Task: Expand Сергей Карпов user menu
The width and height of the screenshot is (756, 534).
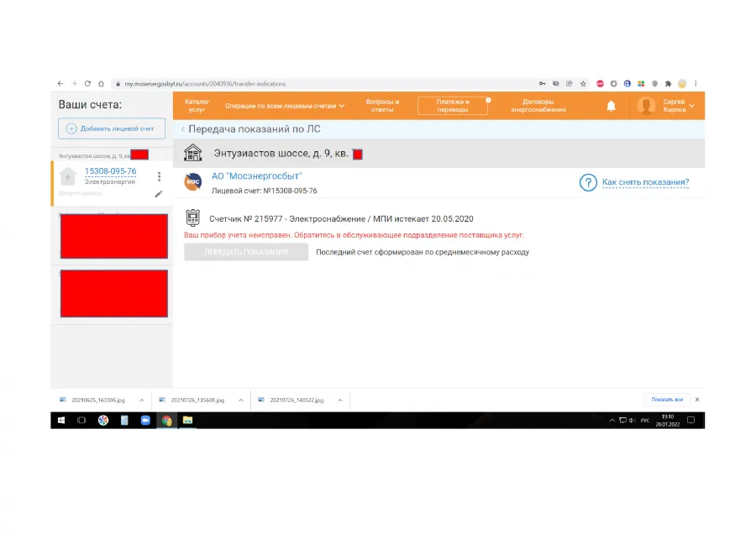Action: coord(678,106)
